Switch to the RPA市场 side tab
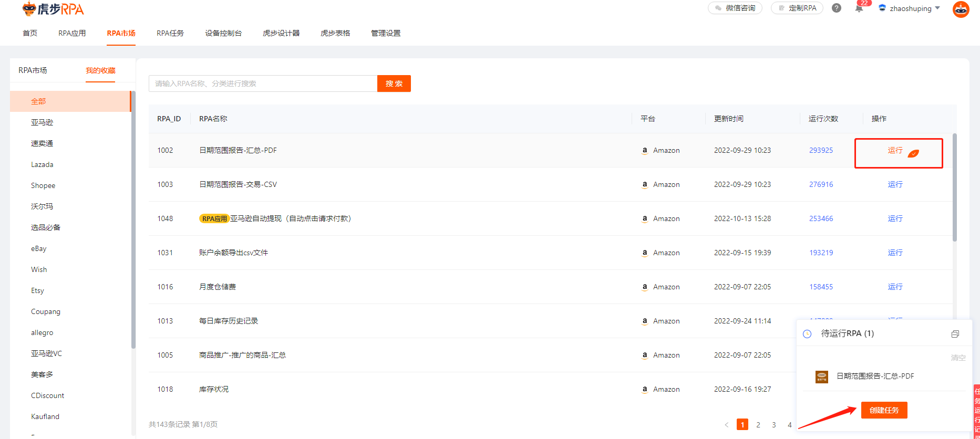Image resolution: width=980 pixels, height=439 pixels. point(33,70)
